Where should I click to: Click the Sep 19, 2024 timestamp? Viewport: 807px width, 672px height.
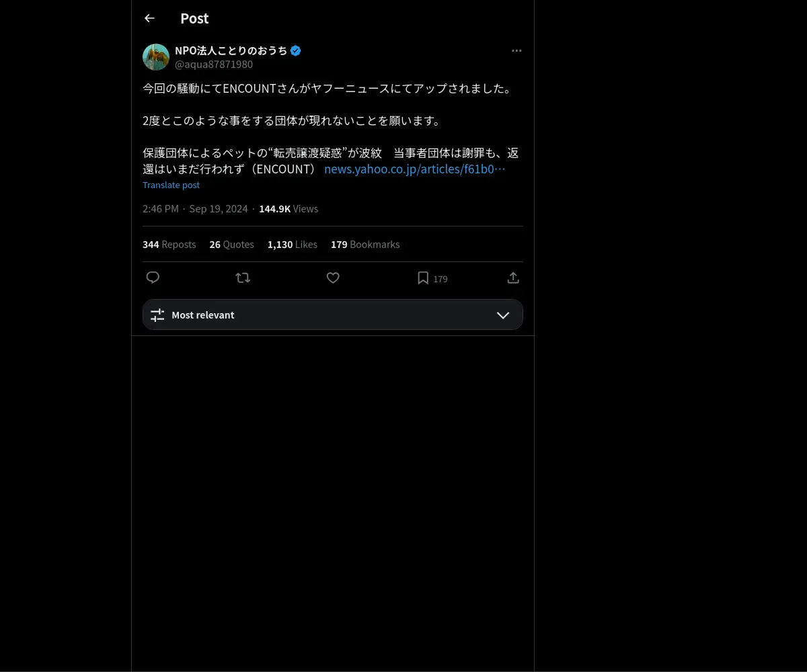[x=219, y=209]
